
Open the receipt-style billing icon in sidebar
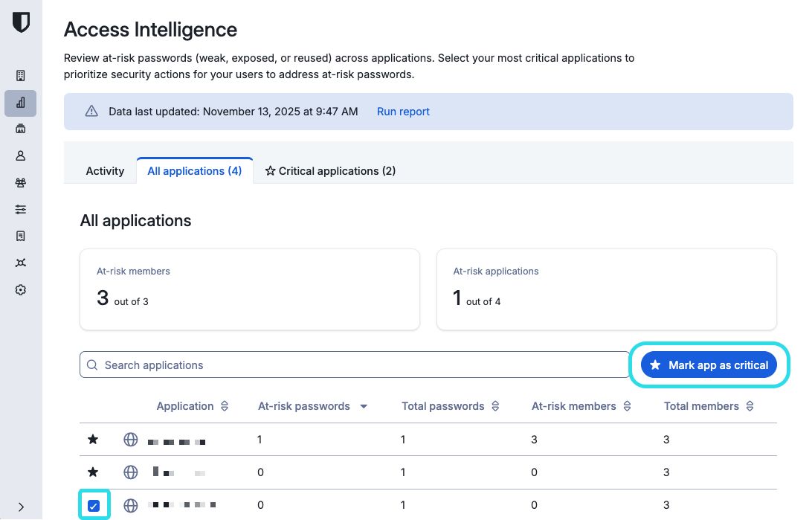tap(21, 236)
